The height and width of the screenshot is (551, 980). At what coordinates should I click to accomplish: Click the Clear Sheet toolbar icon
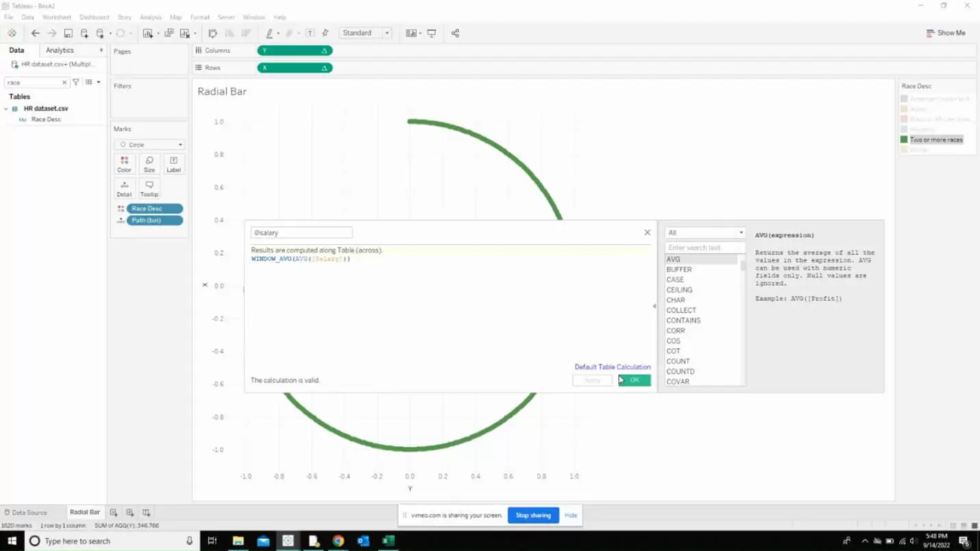coord(184,33)
